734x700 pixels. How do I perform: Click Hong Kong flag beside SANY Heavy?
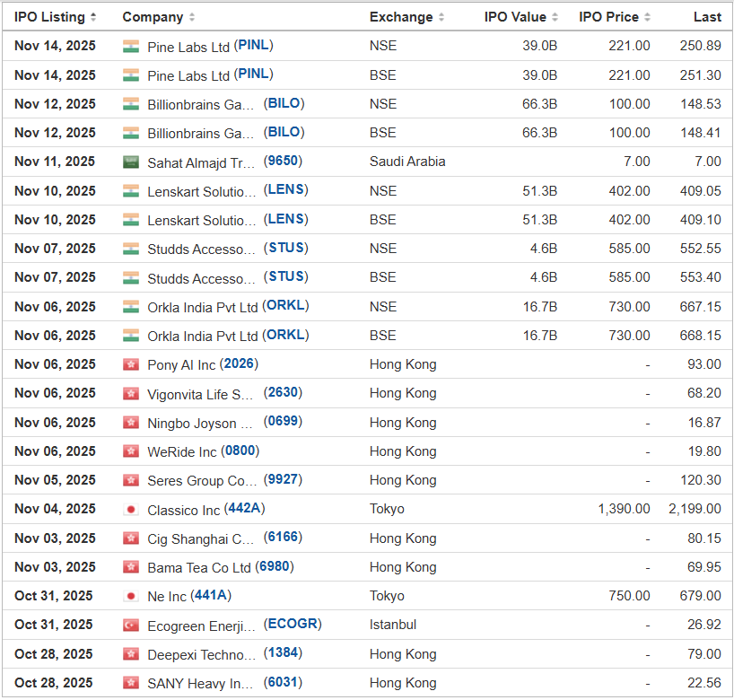coord(131,683)
